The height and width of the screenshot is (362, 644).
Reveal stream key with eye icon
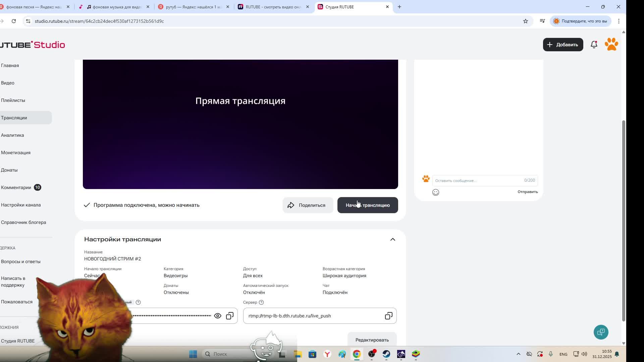pyautogui.click(x=218, y=316)
